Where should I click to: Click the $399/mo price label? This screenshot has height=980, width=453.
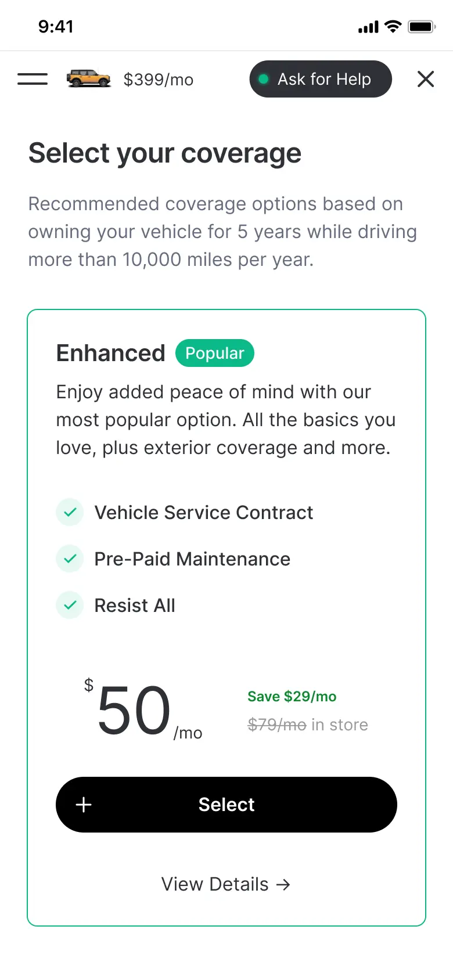pyautogui.click(x=159, y=80)
